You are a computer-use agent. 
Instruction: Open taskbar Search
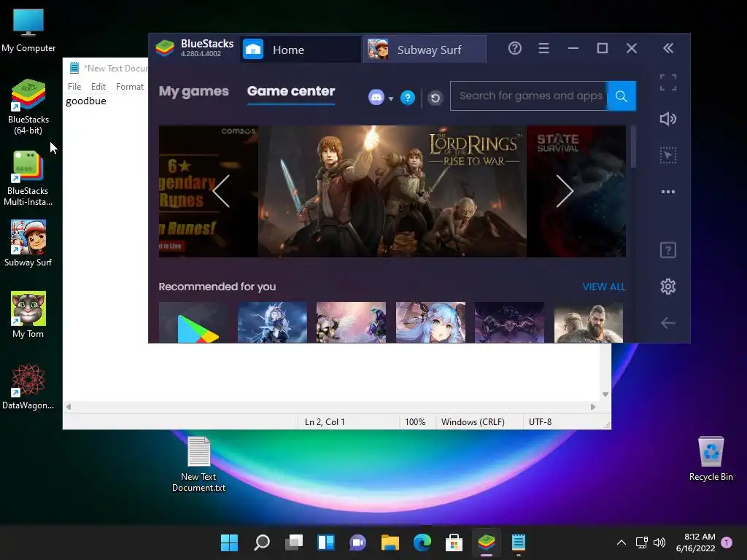(262, 542)
